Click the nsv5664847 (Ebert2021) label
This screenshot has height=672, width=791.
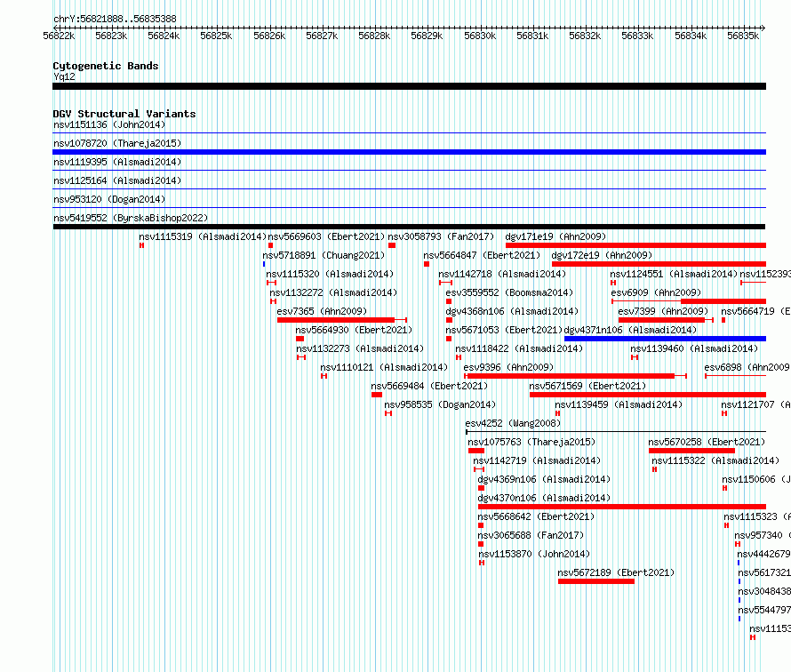pyautogui.click(x=482, y=255)
